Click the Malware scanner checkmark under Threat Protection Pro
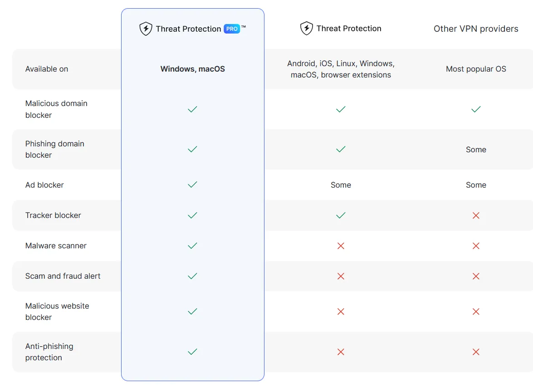Image resolution: width=533 pixels, height=392 pixels. (x=192, y=246)
